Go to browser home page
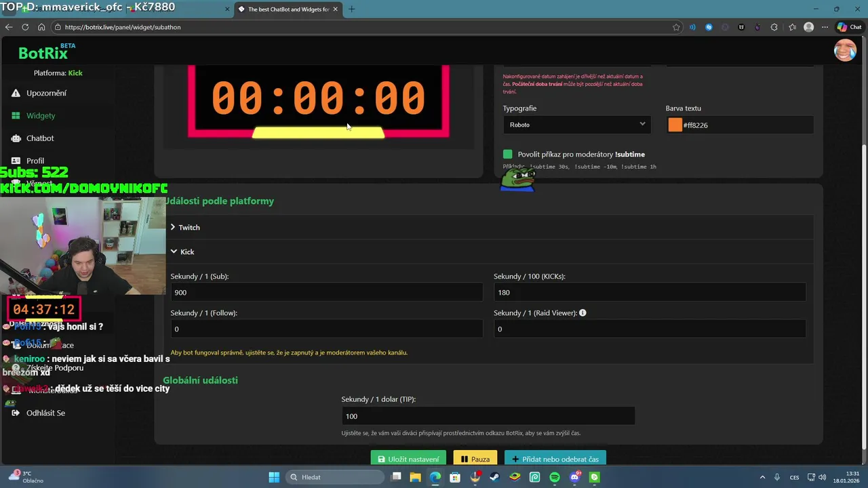 click(41, 27)
